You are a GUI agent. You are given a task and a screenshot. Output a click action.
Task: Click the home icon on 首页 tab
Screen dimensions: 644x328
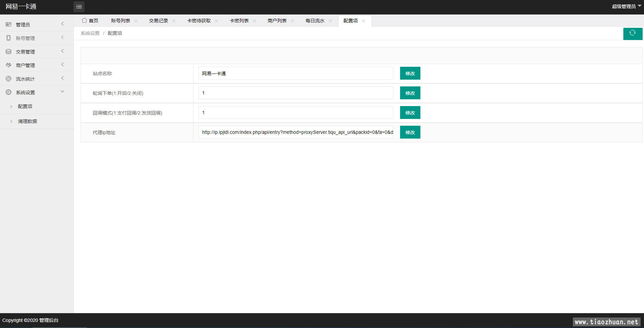[x=84, y=20]
